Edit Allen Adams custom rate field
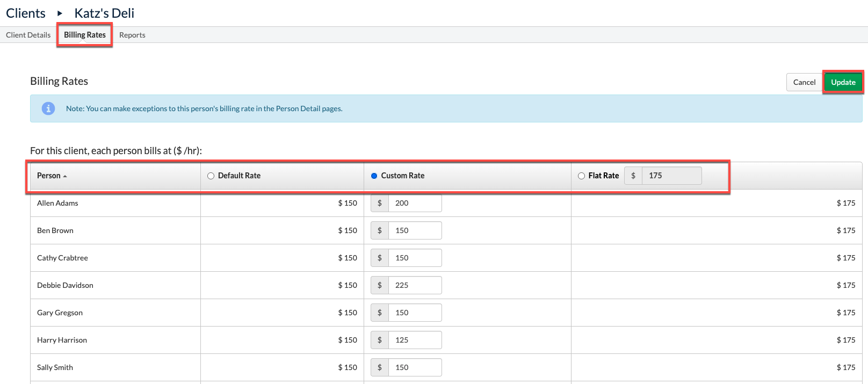Viewport: 868px width, 384px height. [415, 203]
